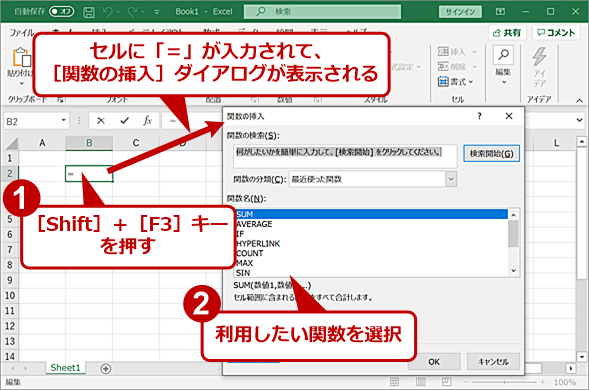Expand the Name Box dropdown arrow
The height and width of the screenshot is (390, 589).
[63, 120]
